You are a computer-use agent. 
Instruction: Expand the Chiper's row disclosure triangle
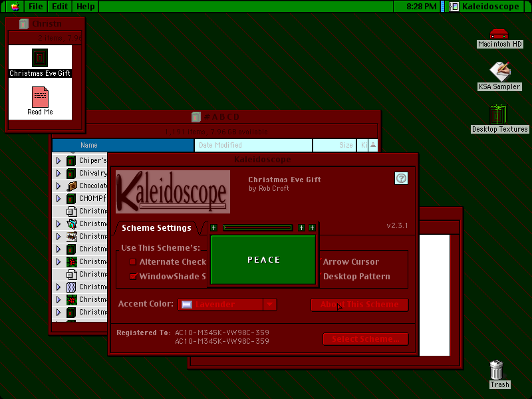(x=59, y=160)
